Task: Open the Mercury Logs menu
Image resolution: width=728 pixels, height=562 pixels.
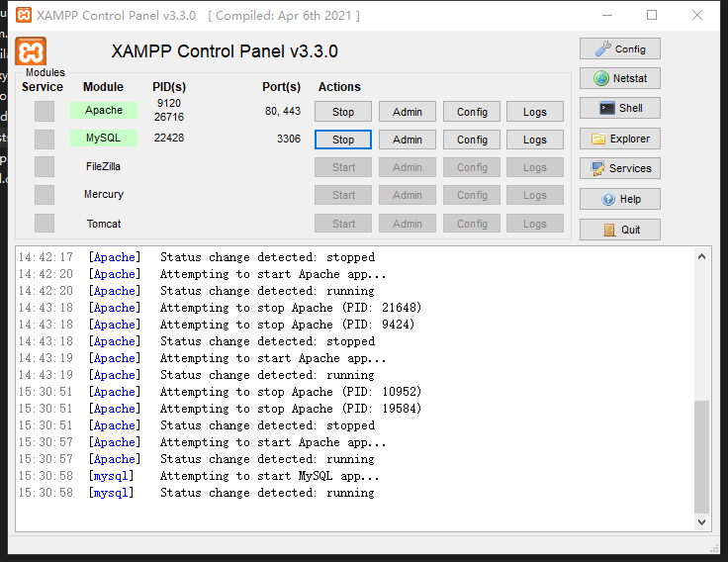Action: 535,195
